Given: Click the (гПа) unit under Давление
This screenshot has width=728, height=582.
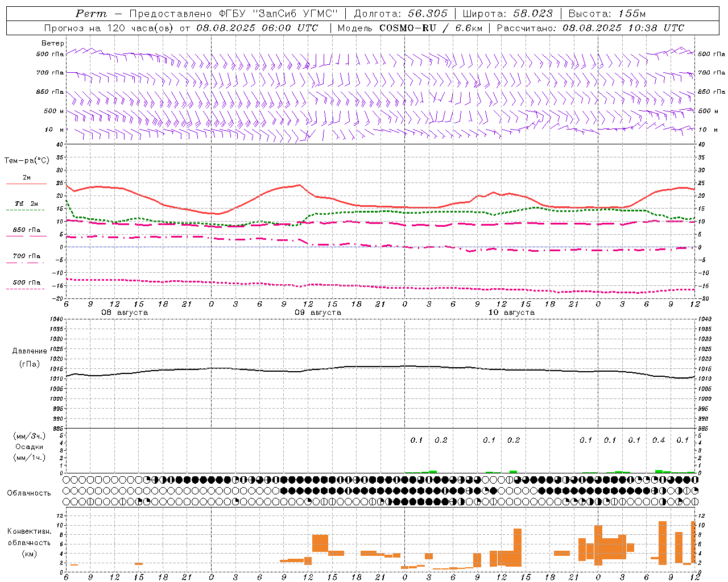Looking at the screenshot, I should [x=30, y=364].
